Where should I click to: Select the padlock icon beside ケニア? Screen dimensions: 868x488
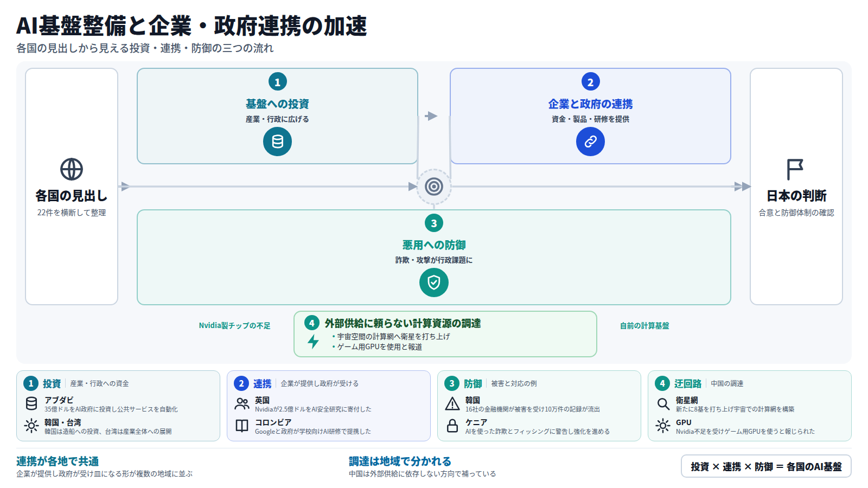(x=452, y=426)
